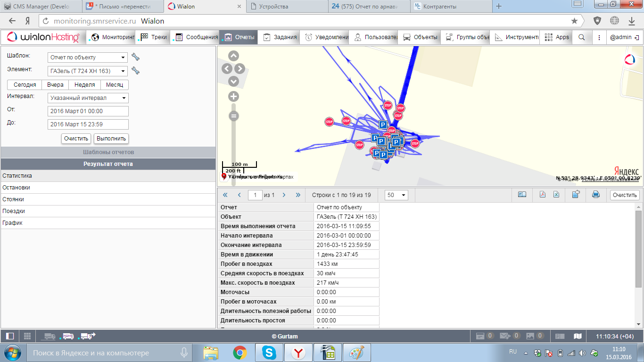Open the Шаблон report template dropdown
This screenshot has height=362, width=644.
(x=88, y=58)
